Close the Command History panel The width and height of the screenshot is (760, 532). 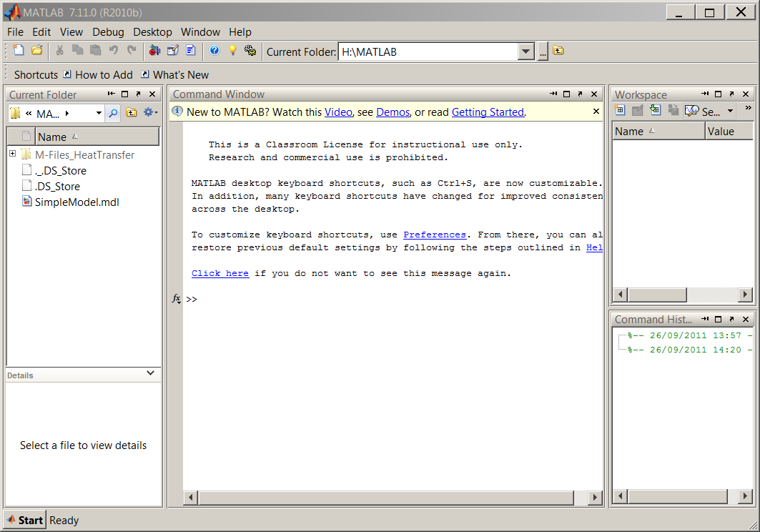point(746,319)
